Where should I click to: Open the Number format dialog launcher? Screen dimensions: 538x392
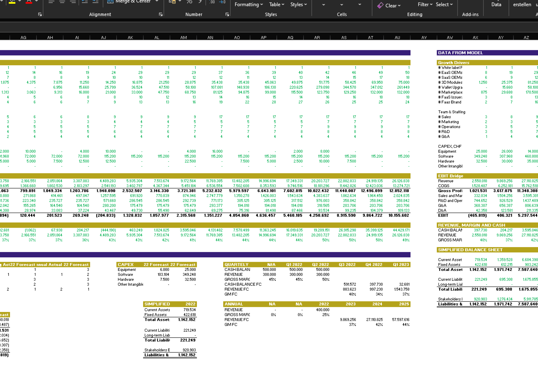point(227,14)
